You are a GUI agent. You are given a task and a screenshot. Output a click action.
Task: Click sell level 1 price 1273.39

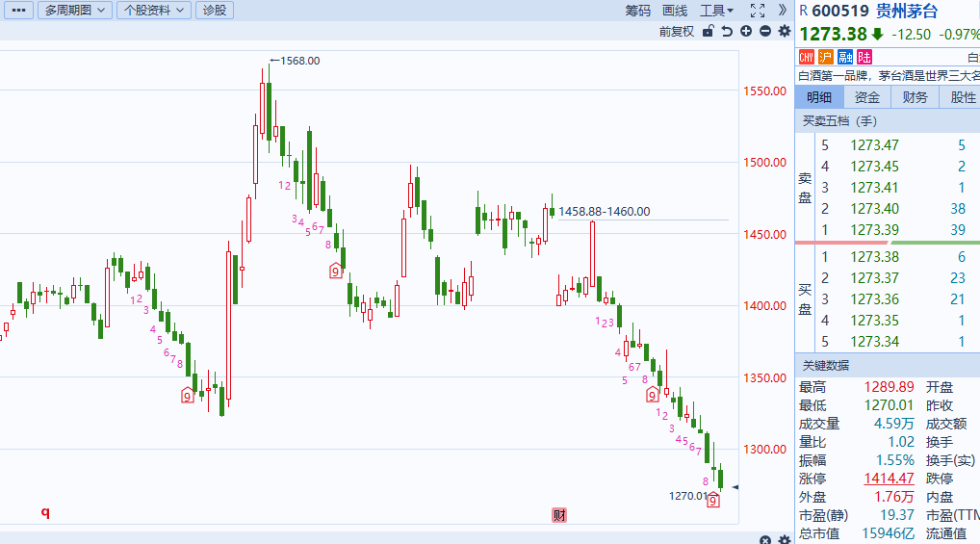[874, 229]
